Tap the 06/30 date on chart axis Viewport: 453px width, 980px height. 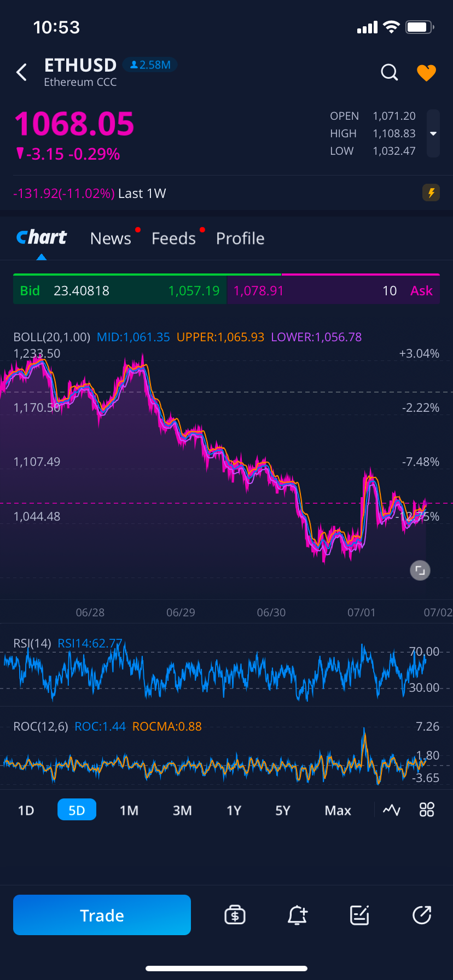coord(271,612)
